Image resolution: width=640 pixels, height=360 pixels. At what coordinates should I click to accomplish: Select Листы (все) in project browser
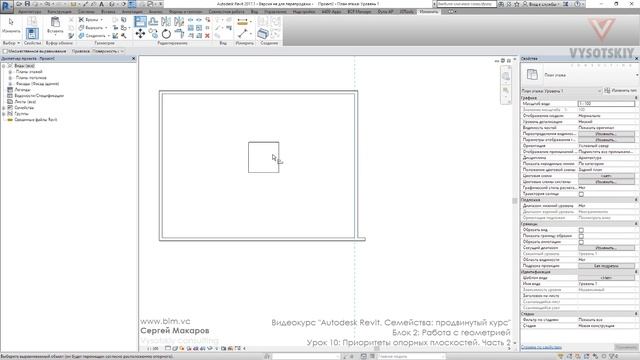25,102
